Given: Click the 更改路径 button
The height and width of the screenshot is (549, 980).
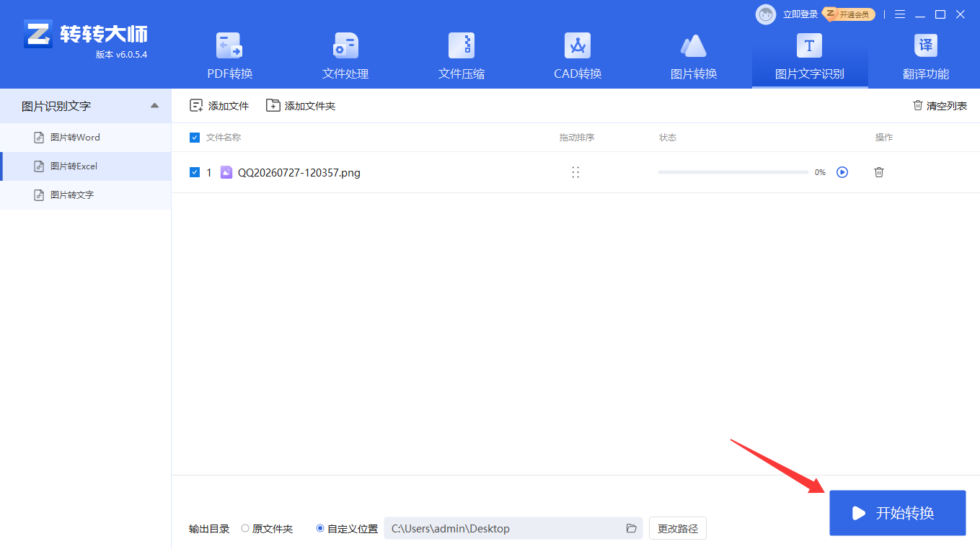Looking at the screenshot, I should [678, 528].
